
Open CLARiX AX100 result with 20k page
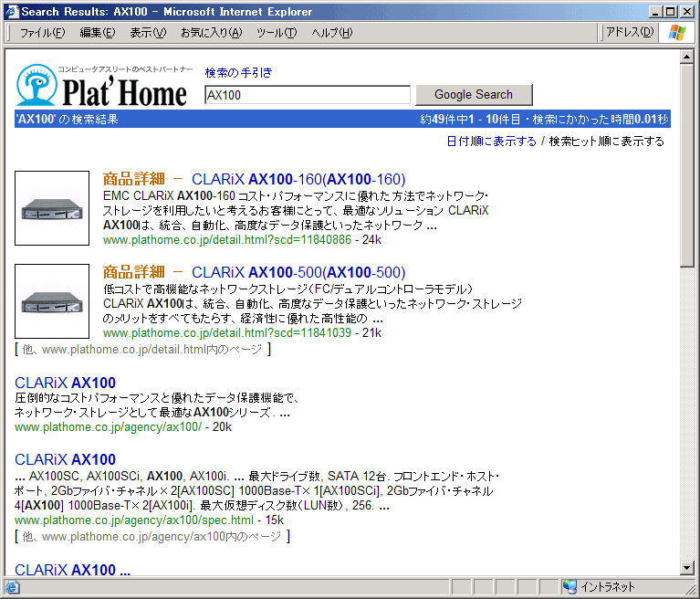click(x=65, y=383)
